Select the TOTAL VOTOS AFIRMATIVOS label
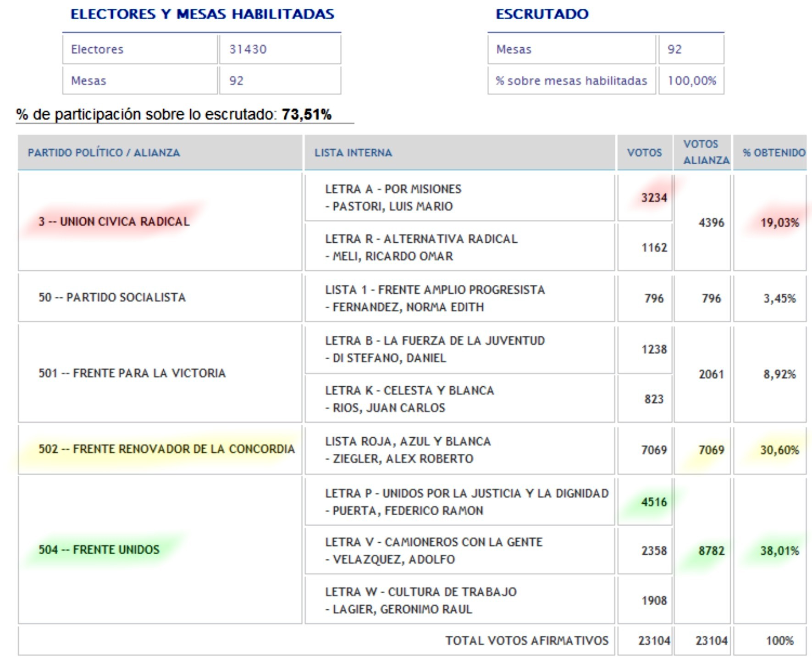This screenshot has width=812, height=668. [x=527, y=640]
